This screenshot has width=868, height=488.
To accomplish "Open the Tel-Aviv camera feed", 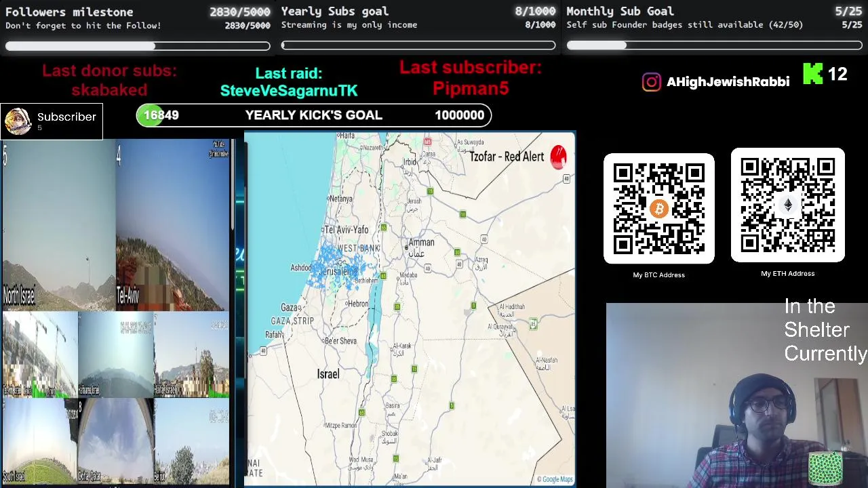I will click(173, 224).
